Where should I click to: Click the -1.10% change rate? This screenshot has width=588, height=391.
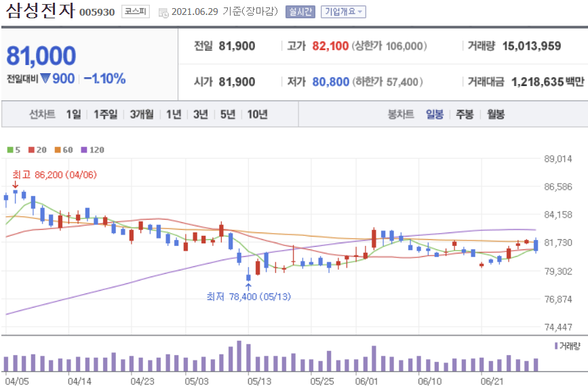[104, 79]
